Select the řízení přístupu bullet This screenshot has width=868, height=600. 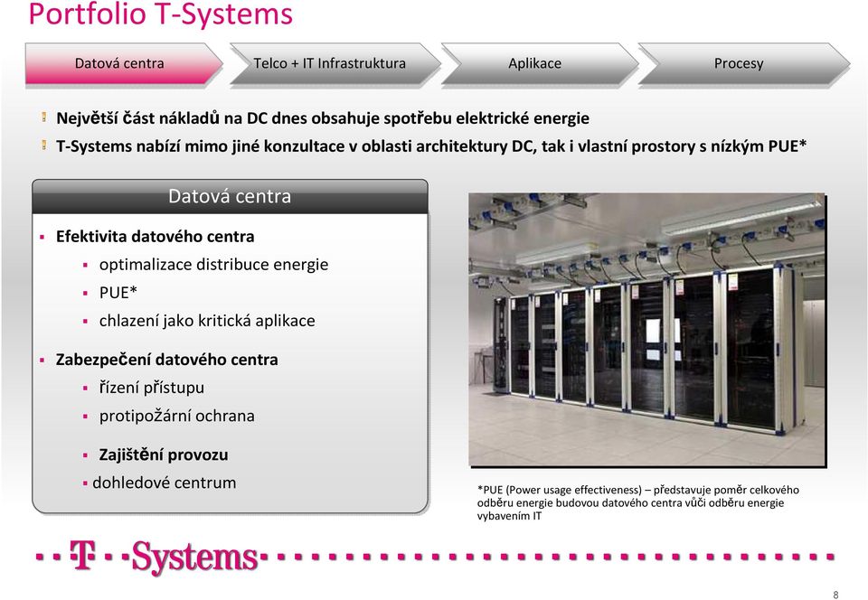coord(152,388)
